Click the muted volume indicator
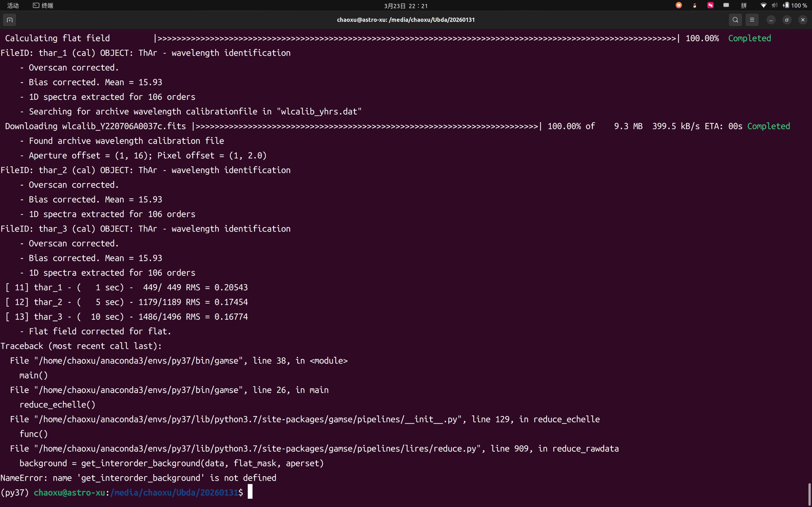The width and height of the screenshot is (812, 507). coord(775,5)
